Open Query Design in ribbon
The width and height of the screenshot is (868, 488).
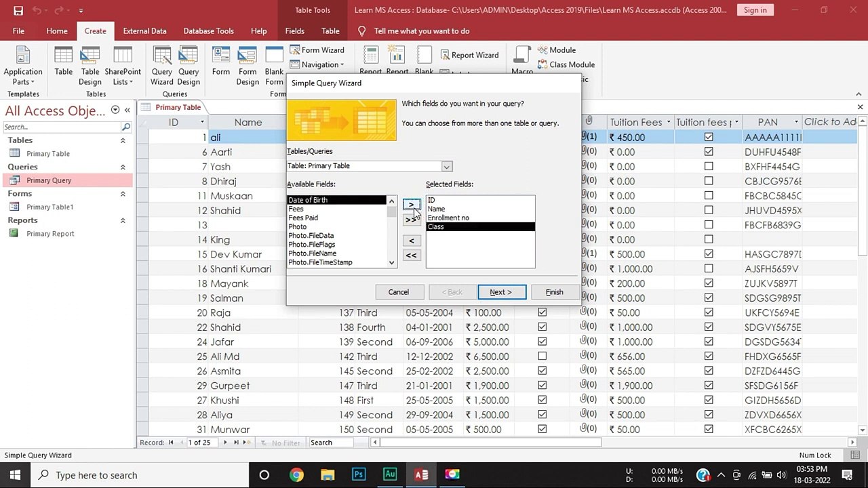tap(189, 66)
